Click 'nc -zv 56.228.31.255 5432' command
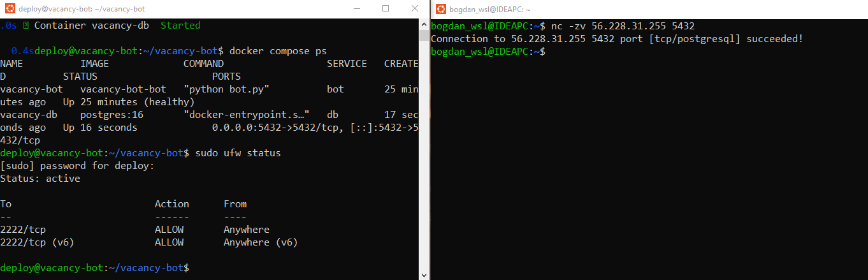The height and width of the screenshot is (280, 868). (x=623, y=26)
